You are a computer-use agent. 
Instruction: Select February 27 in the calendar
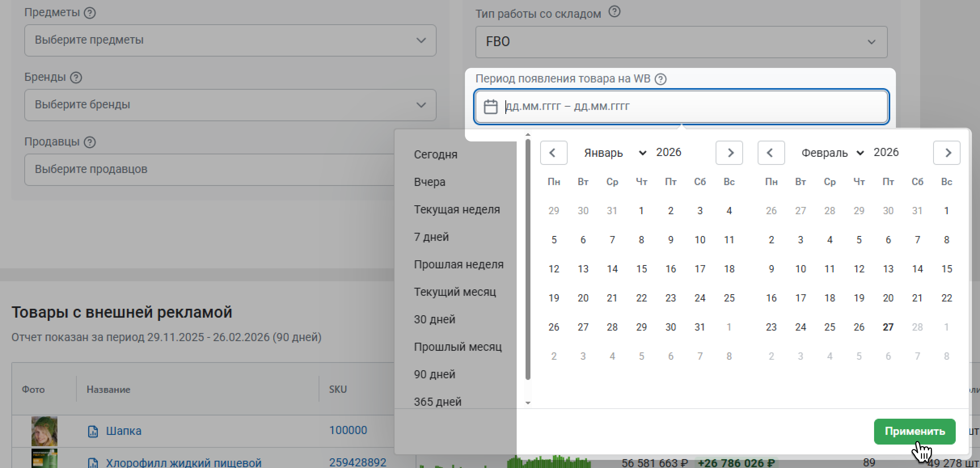tap(888, 327)
